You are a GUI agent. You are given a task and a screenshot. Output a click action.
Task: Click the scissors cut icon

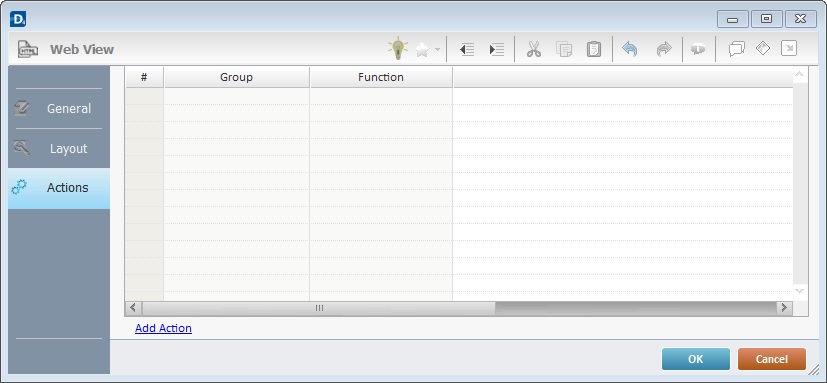pyautogui.click(x=534, y=50)
